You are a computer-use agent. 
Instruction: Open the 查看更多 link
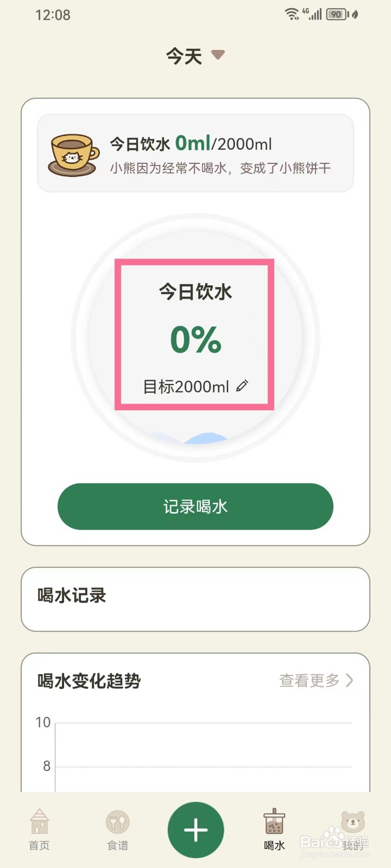[310, 680]
